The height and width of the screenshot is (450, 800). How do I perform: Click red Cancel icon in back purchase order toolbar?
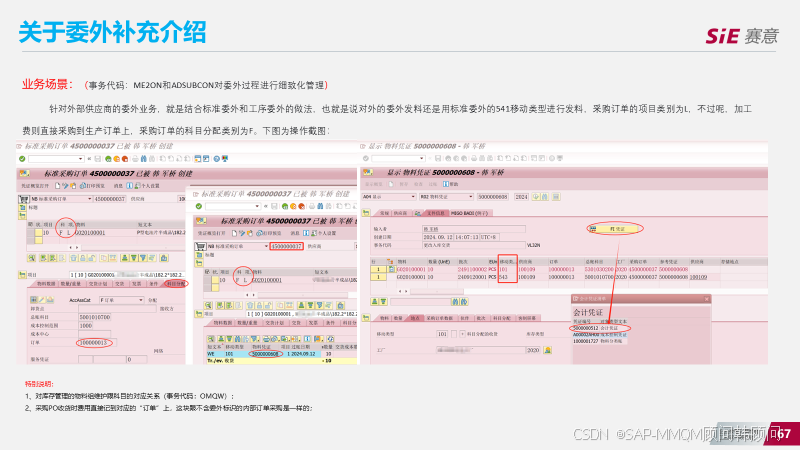(x=125, y=159)
